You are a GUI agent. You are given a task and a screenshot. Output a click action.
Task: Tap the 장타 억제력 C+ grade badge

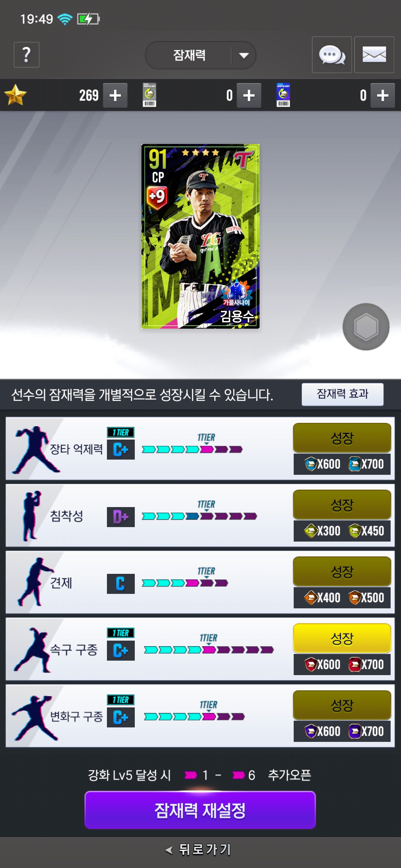tap(121, 450)
